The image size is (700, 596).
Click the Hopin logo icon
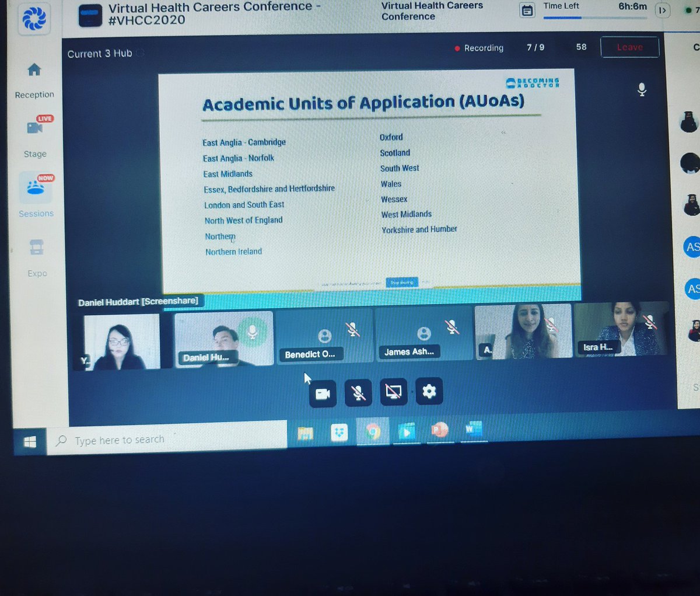pos(34,18)
